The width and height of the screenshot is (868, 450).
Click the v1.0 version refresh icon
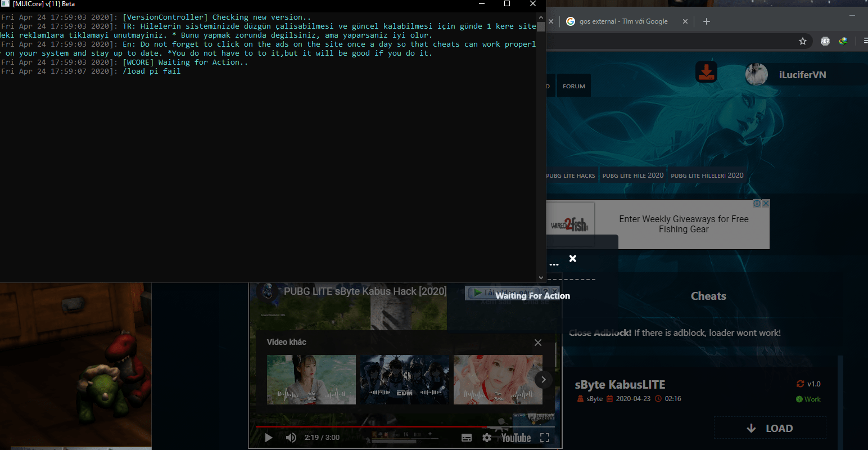click(800, 384)
